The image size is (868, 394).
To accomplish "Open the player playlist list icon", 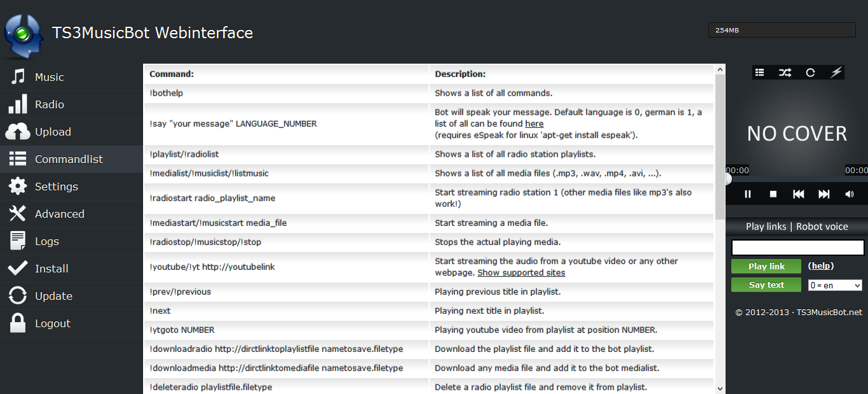I will (759, 73).
